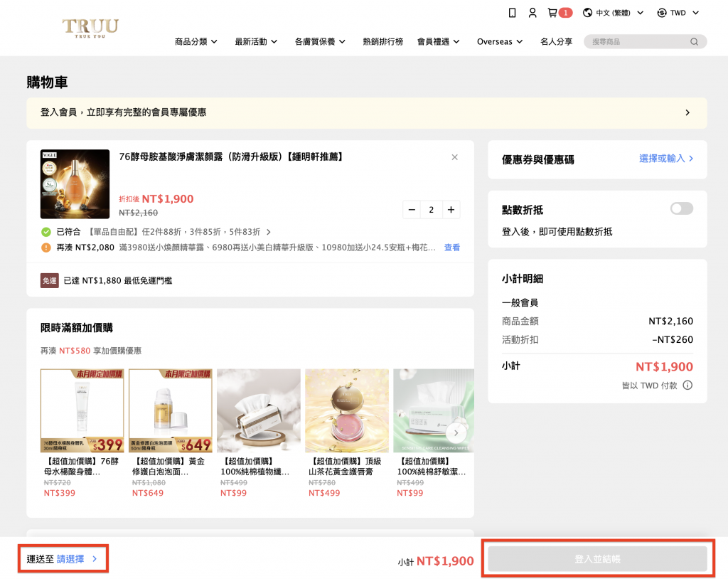
Task: Remove the 76 cleanser item with X
Action: click(x=455, y=157)
